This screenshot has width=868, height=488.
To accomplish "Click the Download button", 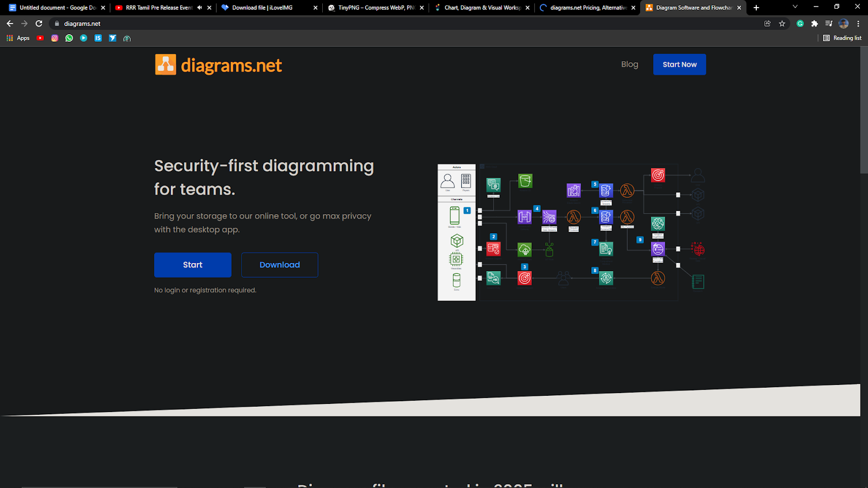I will 280,265.
